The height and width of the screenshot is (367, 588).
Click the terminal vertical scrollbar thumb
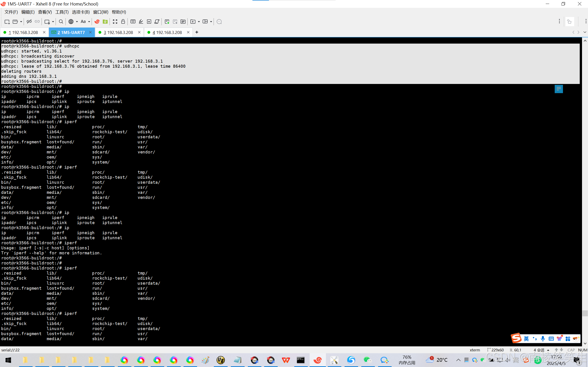pyautogui.click(x=585, y=313)
